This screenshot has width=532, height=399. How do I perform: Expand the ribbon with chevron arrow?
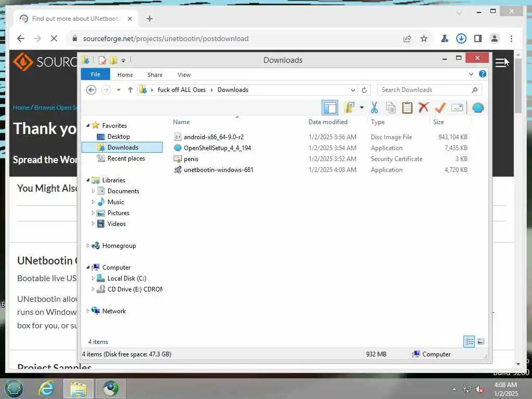click(x=471, y=74)
